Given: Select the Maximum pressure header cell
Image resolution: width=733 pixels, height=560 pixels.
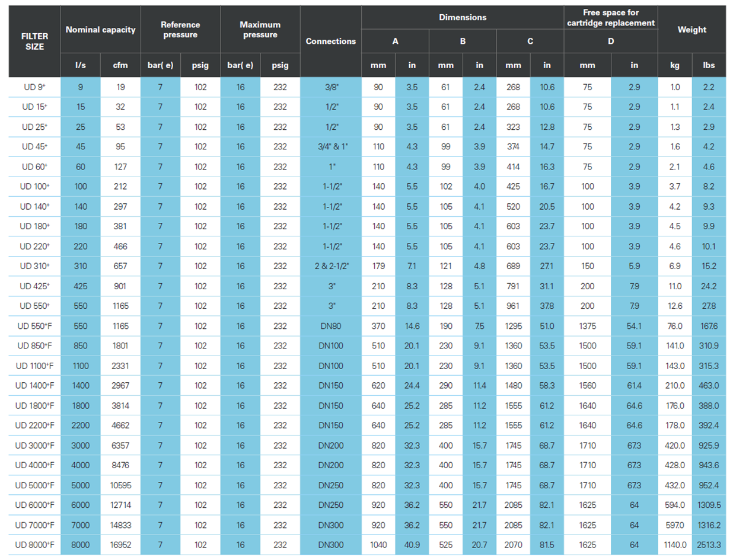Looking at the screenshot, I should coord(260,30).
